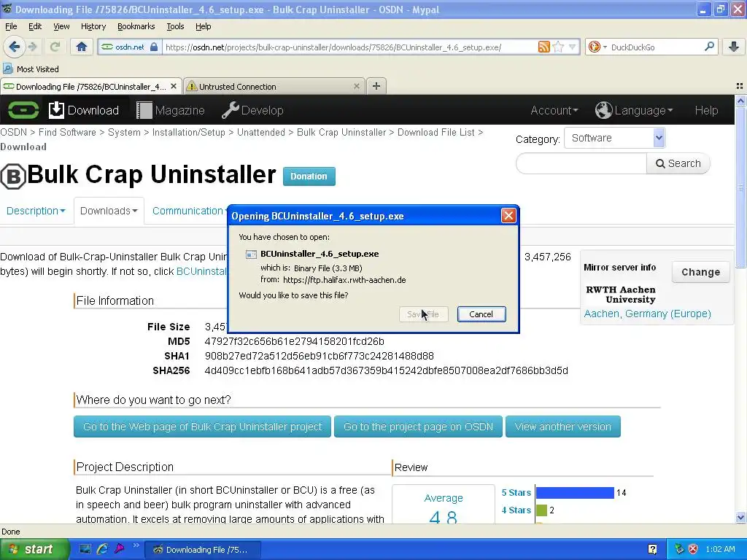Open the Develop section
The height and width of the screenshot is (560, 747).
coord(252,110)
